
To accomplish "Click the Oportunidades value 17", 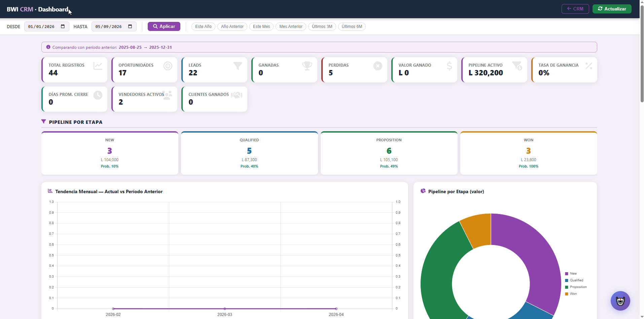I will point(122,73).
